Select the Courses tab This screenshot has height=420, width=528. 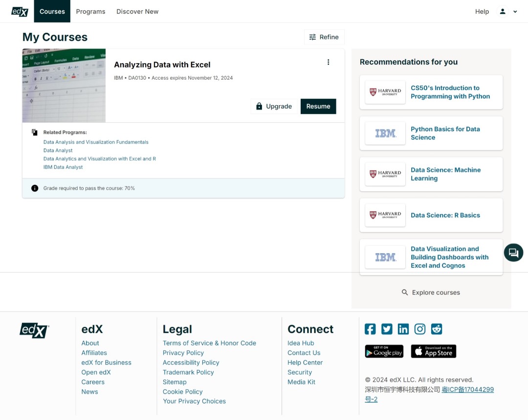pos(52,11)
